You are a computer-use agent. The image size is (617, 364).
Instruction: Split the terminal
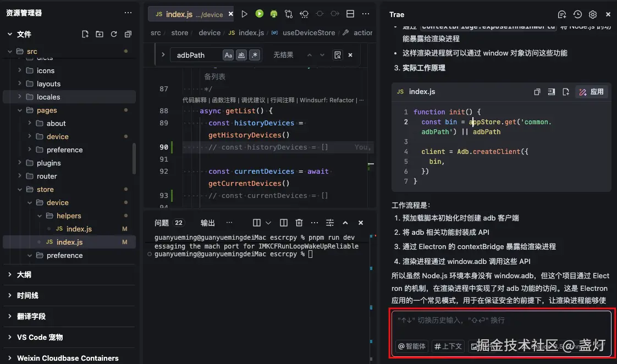pyautogui.click(x=283, y=223)
